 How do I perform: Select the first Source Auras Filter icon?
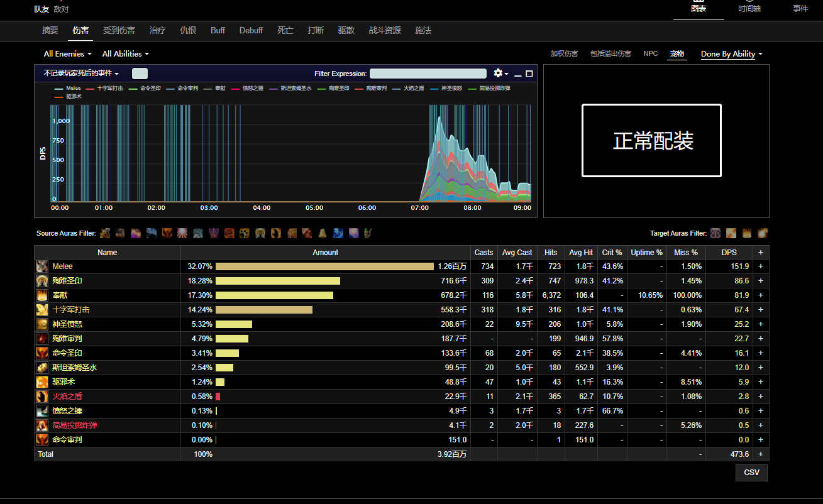pyautogui.click(x=105, y=233)
